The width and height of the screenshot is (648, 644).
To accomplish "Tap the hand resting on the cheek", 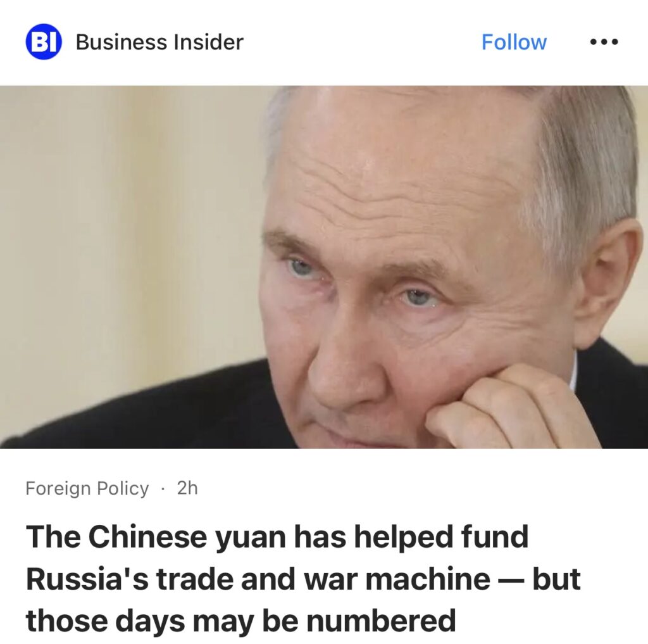I will click(508, 410).
